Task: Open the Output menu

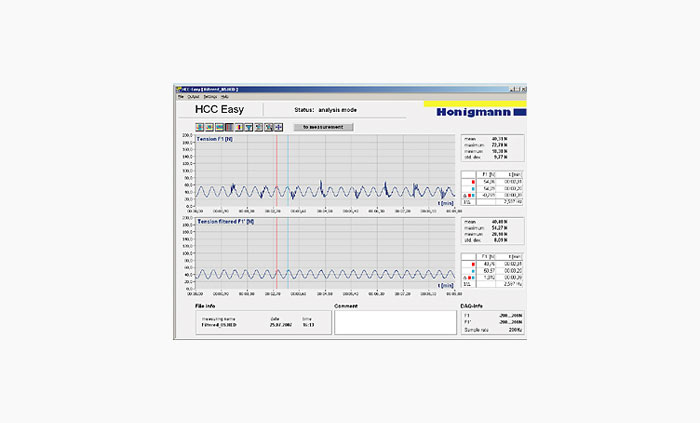Action: tap(193, 97)
